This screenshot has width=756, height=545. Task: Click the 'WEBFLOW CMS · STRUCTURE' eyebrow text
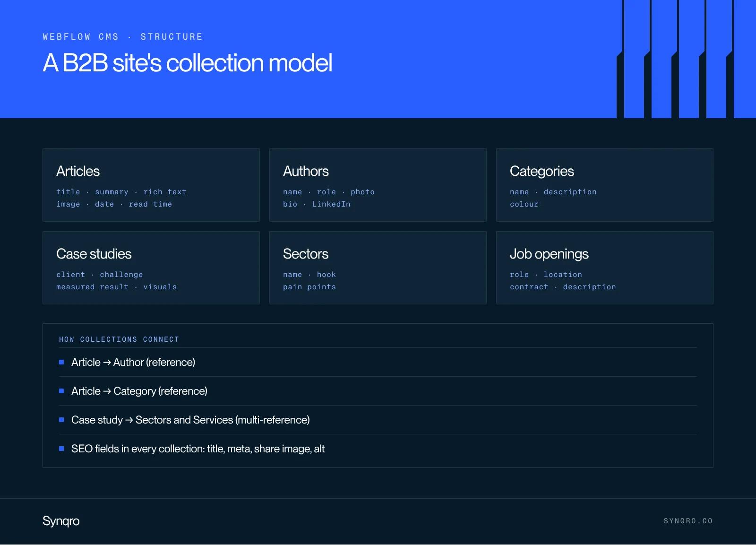(x=123, y=37)
